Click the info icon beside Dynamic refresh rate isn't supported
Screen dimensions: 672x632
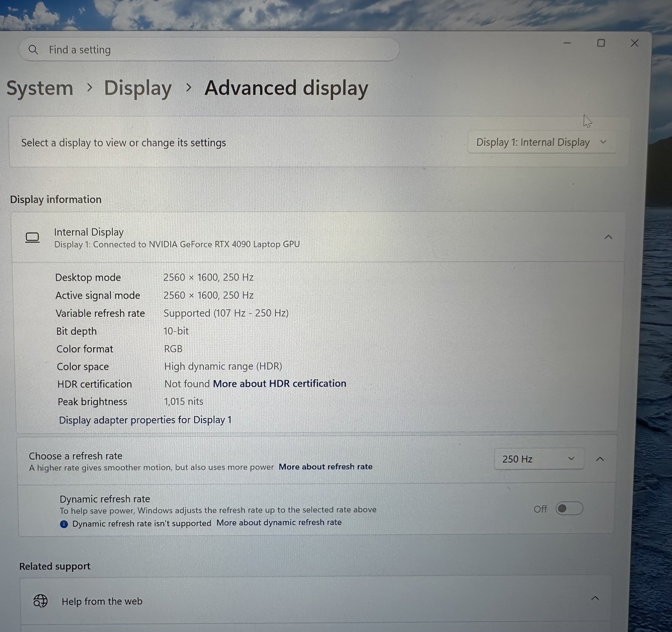pyautogui.click(x=64, y=524)
